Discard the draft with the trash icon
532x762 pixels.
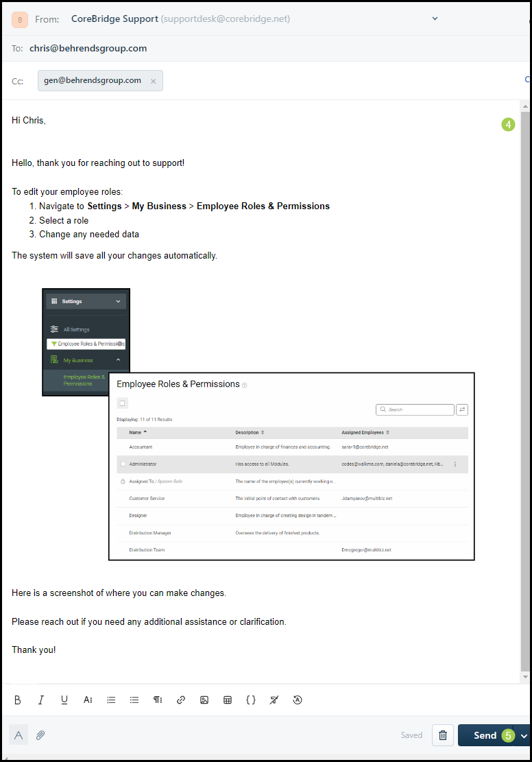pyautogui.click(x=443, y=735)
